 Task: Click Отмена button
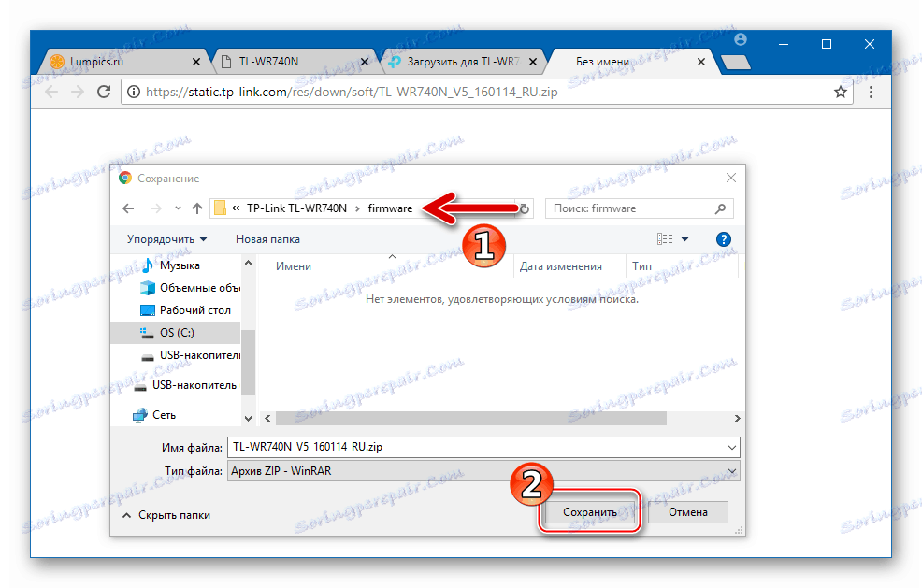pos(688,512)
